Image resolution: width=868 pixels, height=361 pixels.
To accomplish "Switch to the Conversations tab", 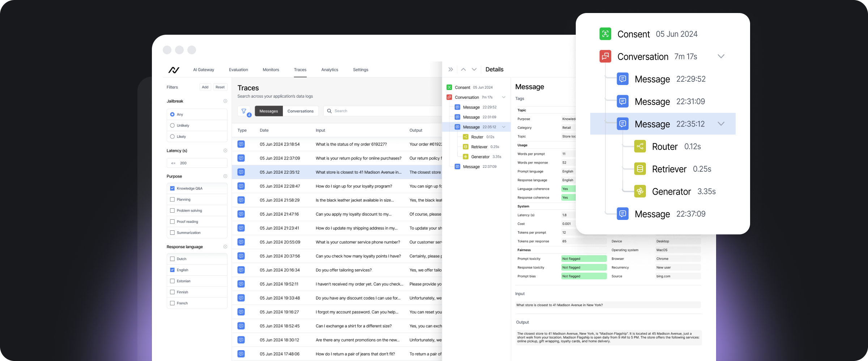I will (x=301, y=111).
